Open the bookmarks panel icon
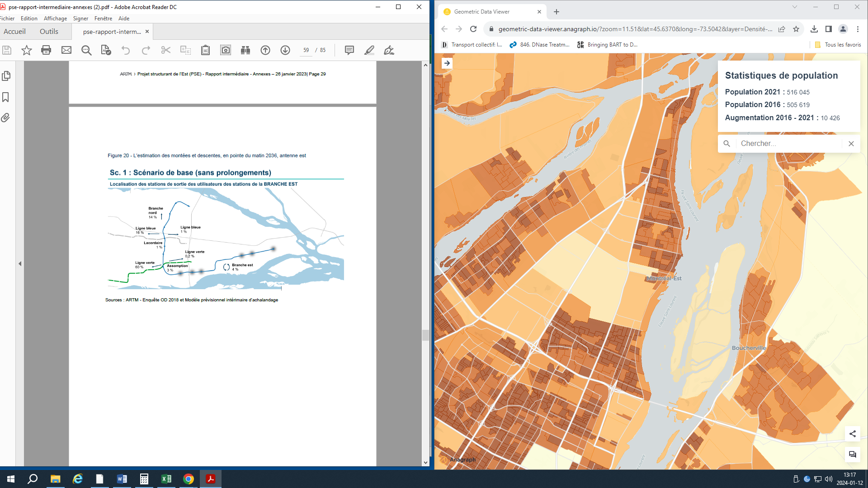This screenshot has height=488, width=868. coord(6,97)
